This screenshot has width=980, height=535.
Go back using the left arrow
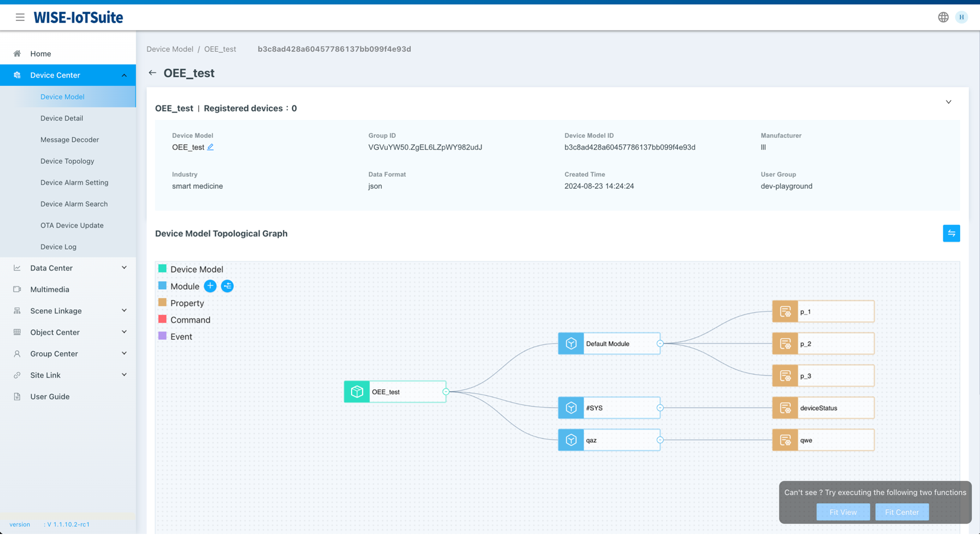point(152,73)
